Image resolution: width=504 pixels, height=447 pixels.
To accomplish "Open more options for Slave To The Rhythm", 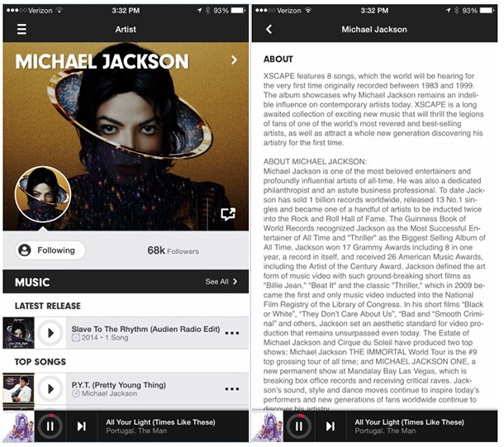I will 231,333.
